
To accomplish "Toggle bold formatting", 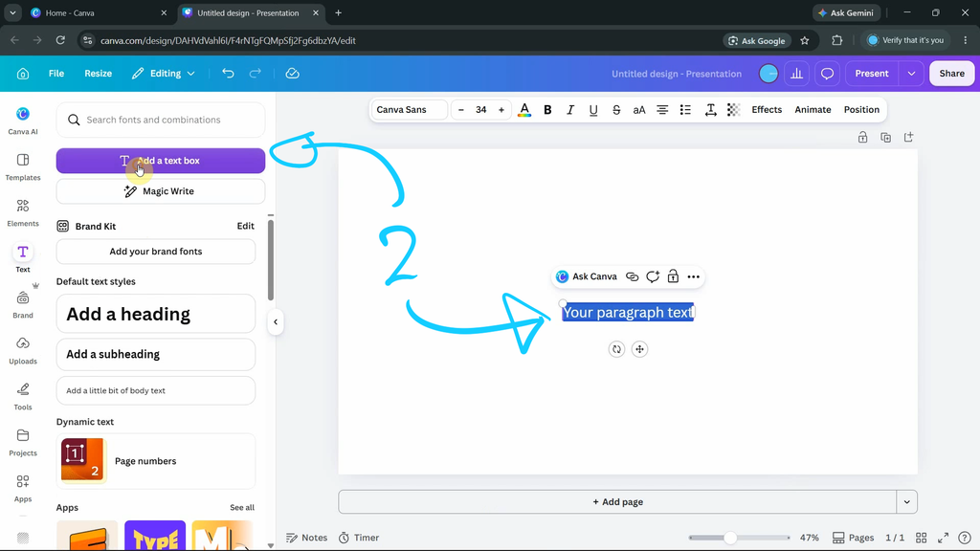I will click(x=547, y=110).
